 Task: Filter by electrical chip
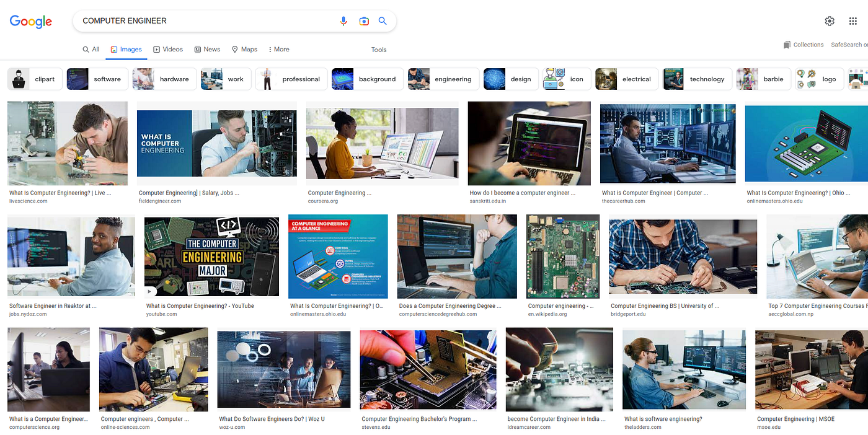[626, 79]
